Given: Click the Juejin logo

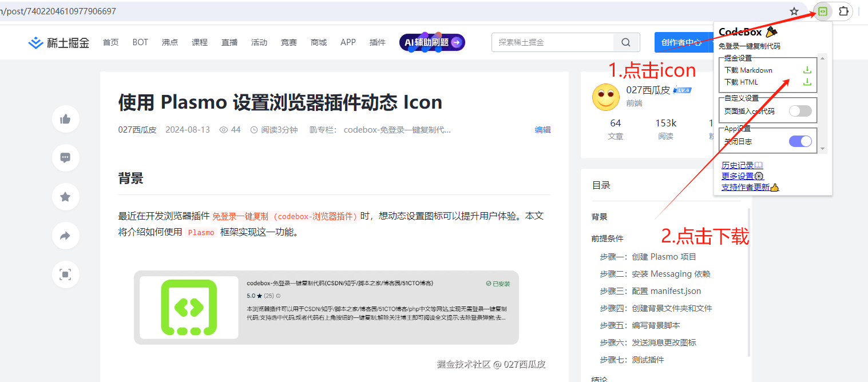Looking at the screenshot, I should [59, 42].
